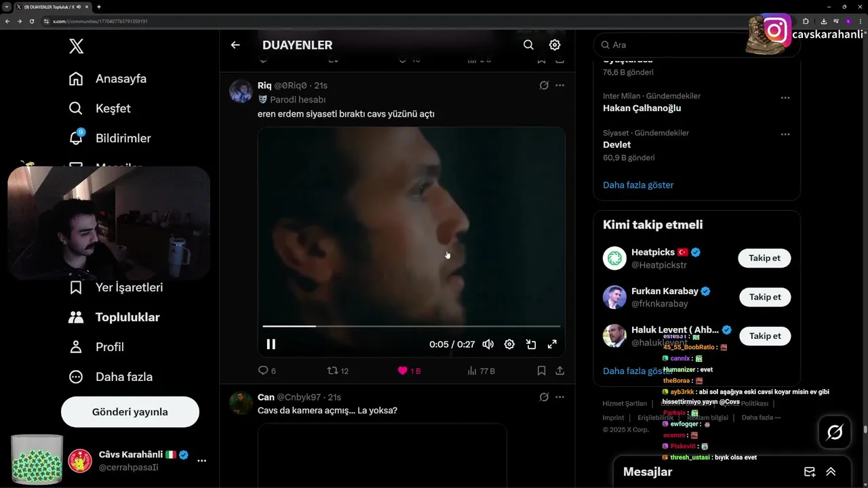
Task: Toggle picture-in-picture on video
Action: [x=531, y=344]
